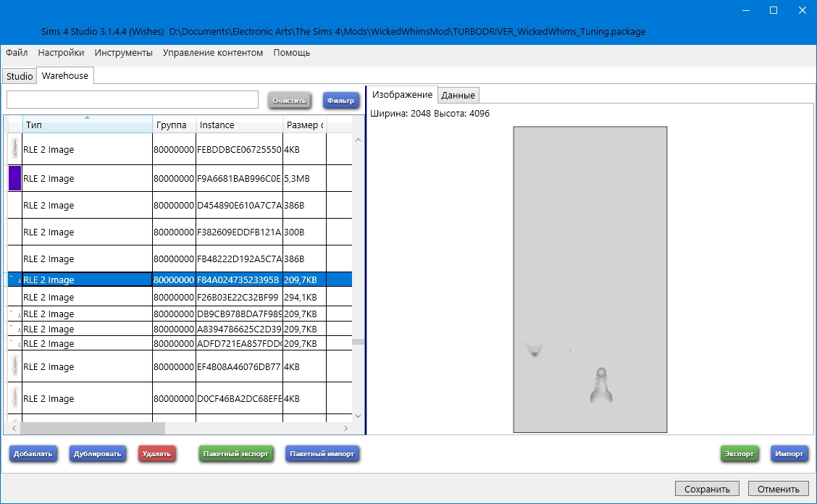Open the Помощь menu
The image size is (817, 504).
(291, 53)
